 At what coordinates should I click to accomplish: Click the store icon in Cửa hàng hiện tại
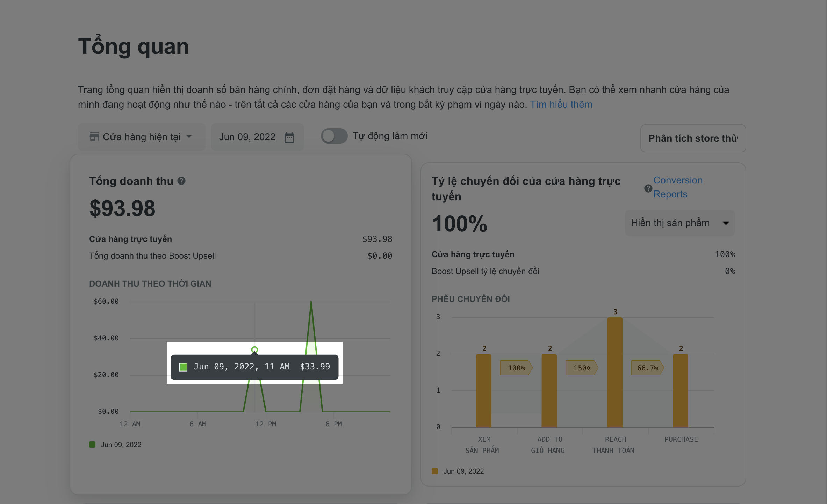click(x=94, y=136)
